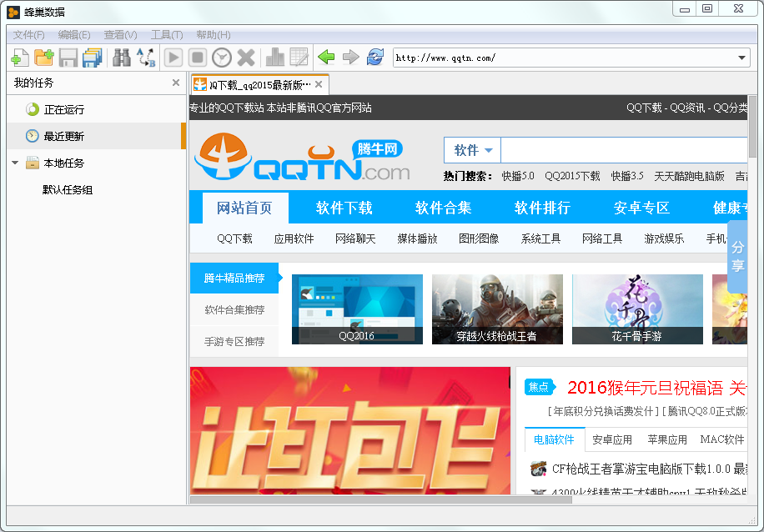This screenshot has height=532, width=764.
Task: Click the new task icon with plus
Action: click(20, 58)
